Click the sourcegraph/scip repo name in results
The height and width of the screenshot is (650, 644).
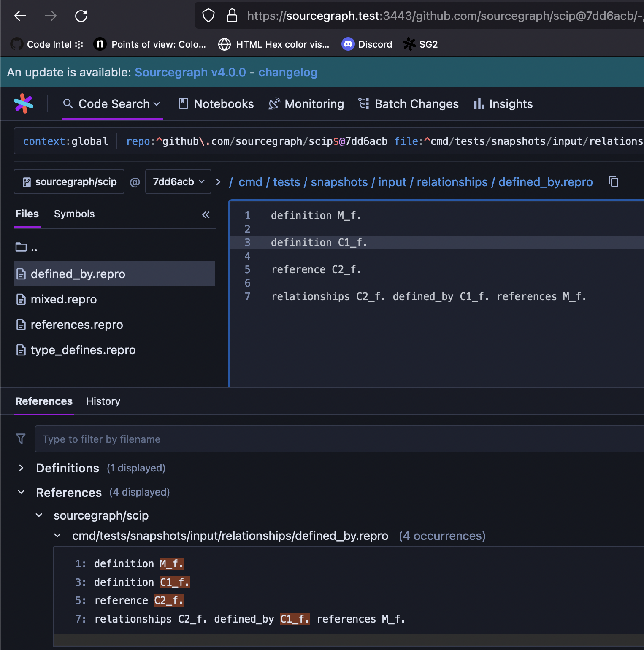tap(101, 515)
